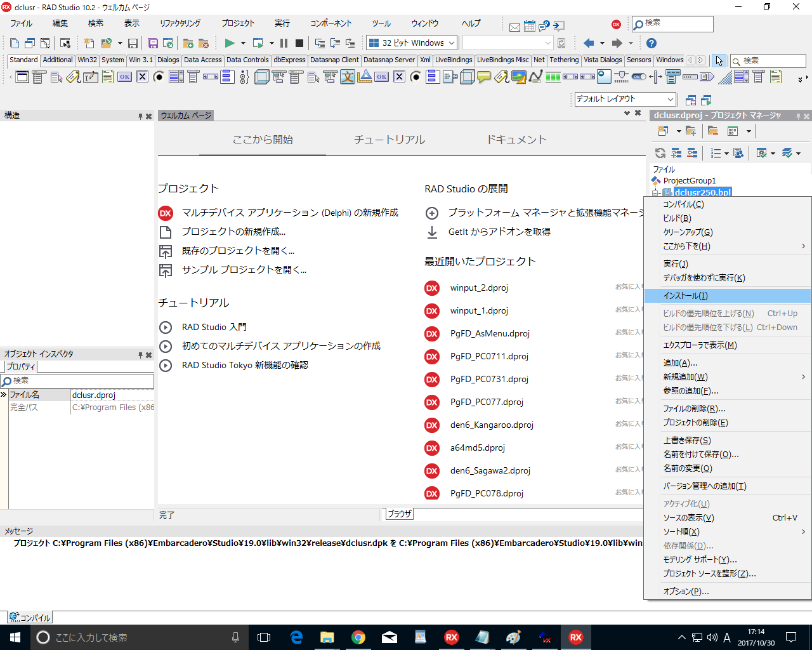The image size is (812, 650).
Task: Click the Windows Start button
Action: pos(15,637)
